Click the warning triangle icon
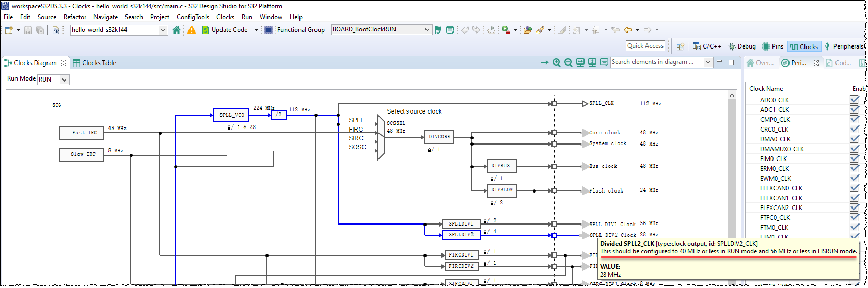Viewport: 868px width, 288px height. click(x=192, y=30)
